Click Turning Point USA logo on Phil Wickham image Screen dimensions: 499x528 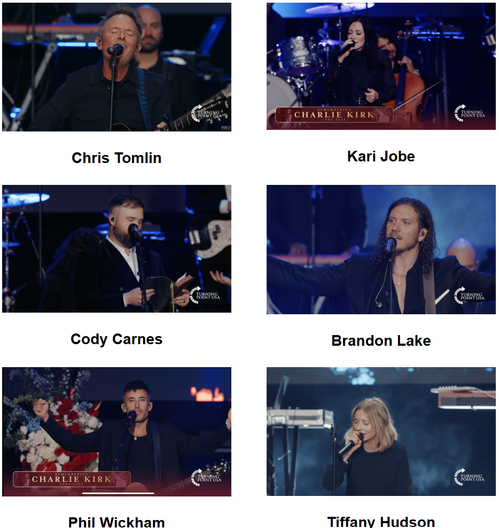pos(206,477)
